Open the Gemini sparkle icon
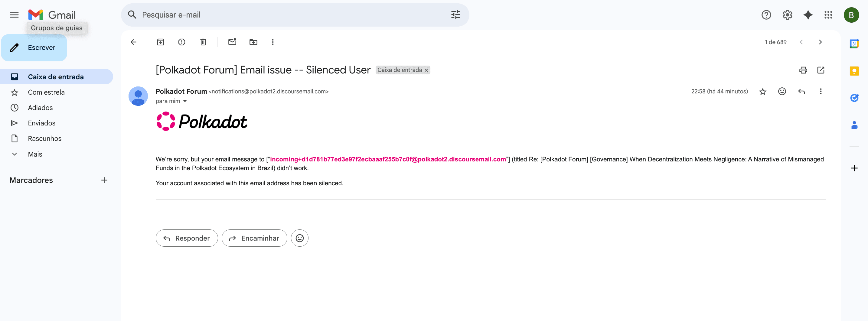Image resolution: width=868 pixels, height=321 pixels. (x=808, y=15)
